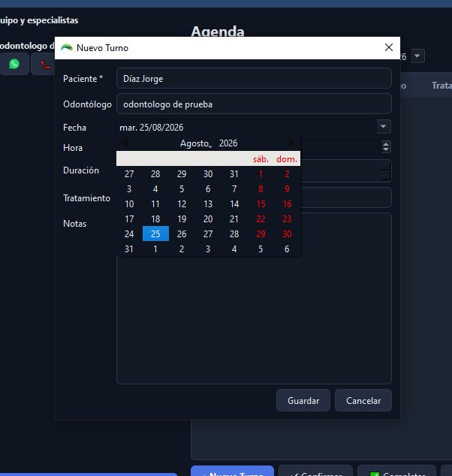The height and width of the screenshot is (476, 452).
Task: Select Sunday 23 in the calendar
Action: tap(287, 219)
